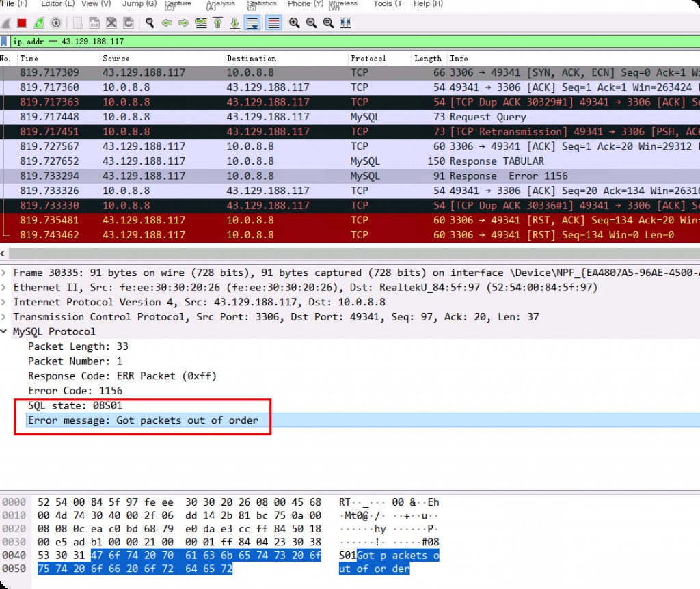Open the Analysis menu
This screenshot has width=700, height=589.
(221, 5)
